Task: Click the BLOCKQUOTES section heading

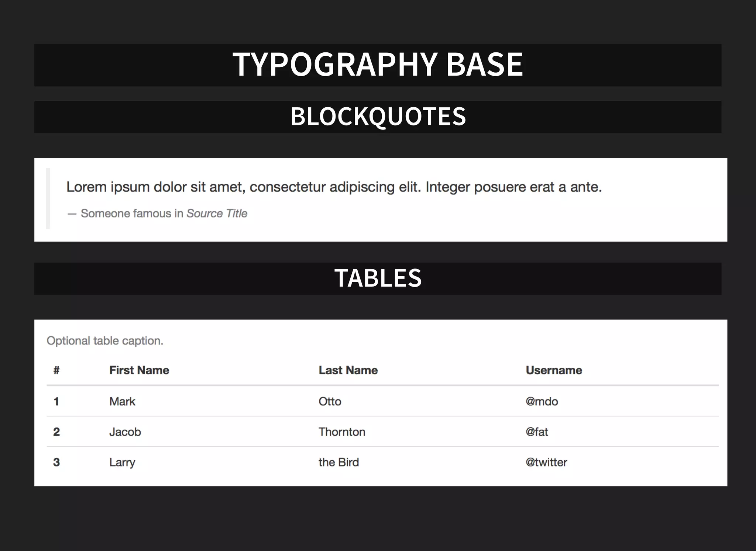Action: [378, 117]
